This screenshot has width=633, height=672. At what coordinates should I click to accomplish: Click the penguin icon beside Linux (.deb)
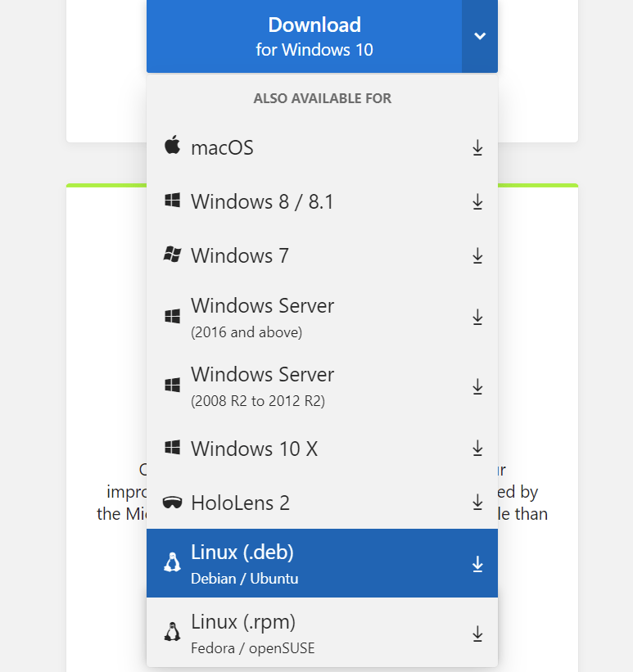(x=173, y=562)
